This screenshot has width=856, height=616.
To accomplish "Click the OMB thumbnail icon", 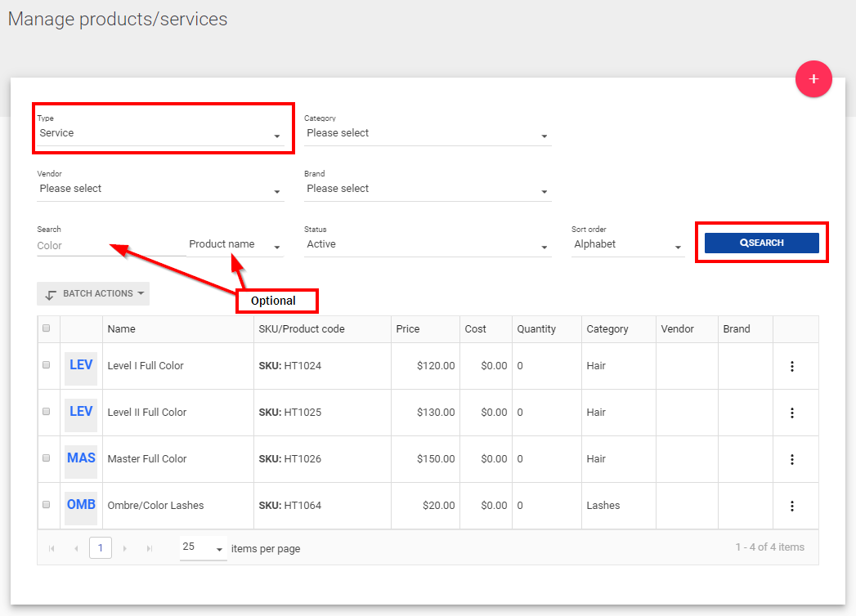I will click(x=81, y=506).
